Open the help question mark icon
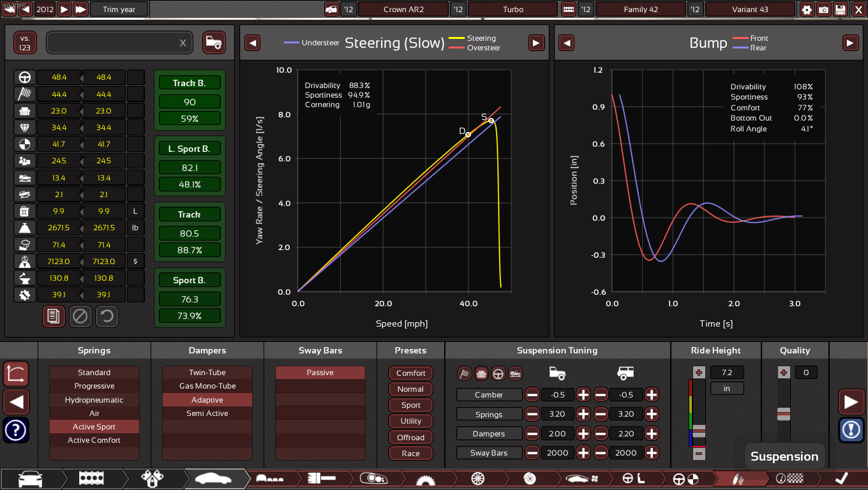This screenshot has width=868, height=490. 16,430
